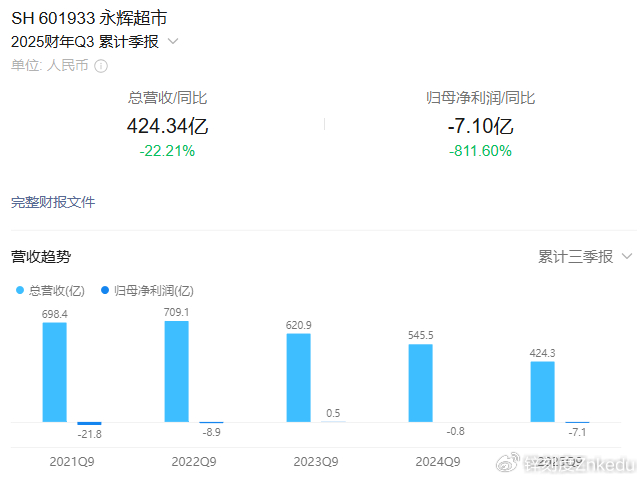Click the -811.60% profit change value
Screen dimensions: 642x480
(480, 151)
